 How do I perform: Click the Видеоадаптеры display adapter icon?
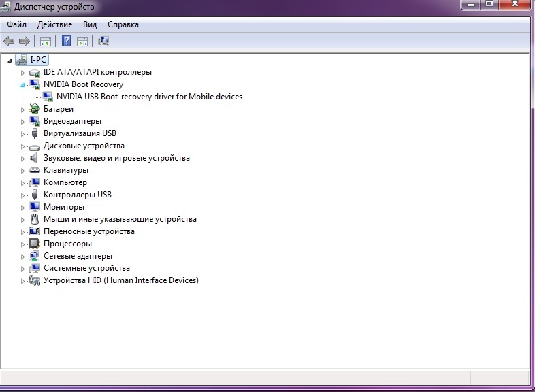tap(35, 121)
